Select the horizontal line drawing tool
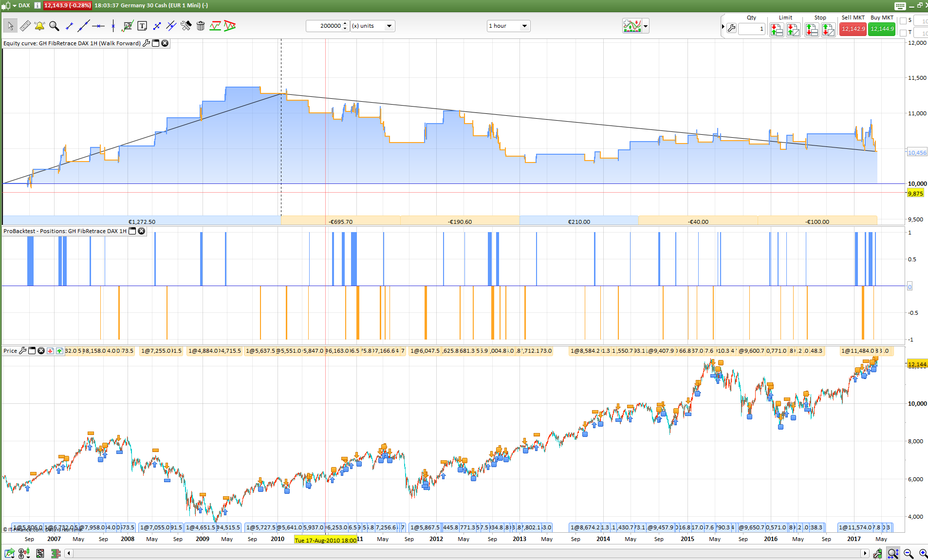 (x=98, y=26)
